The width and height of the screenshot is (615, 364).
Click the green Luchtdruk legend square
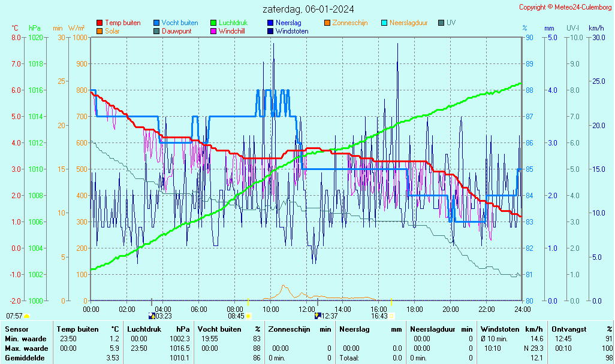coord(213,23)
